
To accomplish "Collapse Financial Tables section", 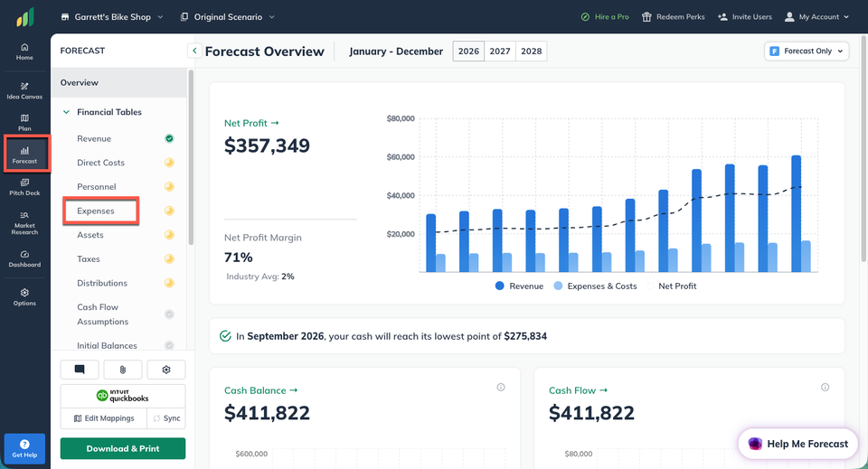I will pos(66,112).
